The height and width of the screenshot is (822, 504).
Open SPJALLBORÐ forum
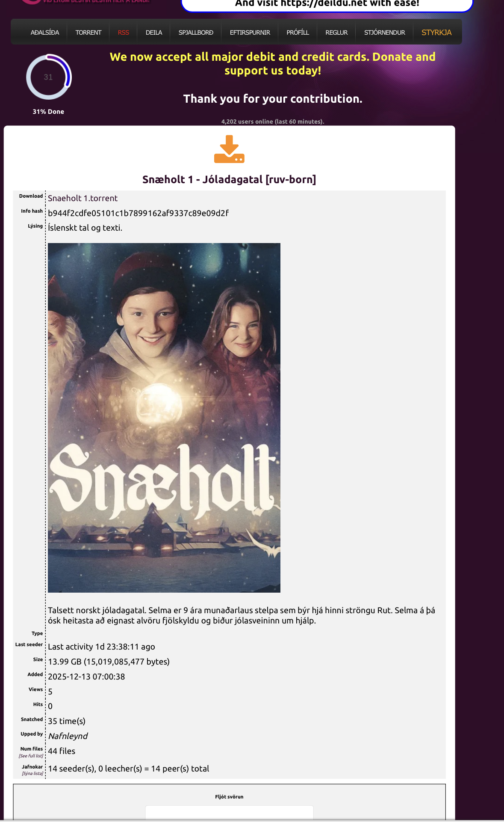pos(196,33)
